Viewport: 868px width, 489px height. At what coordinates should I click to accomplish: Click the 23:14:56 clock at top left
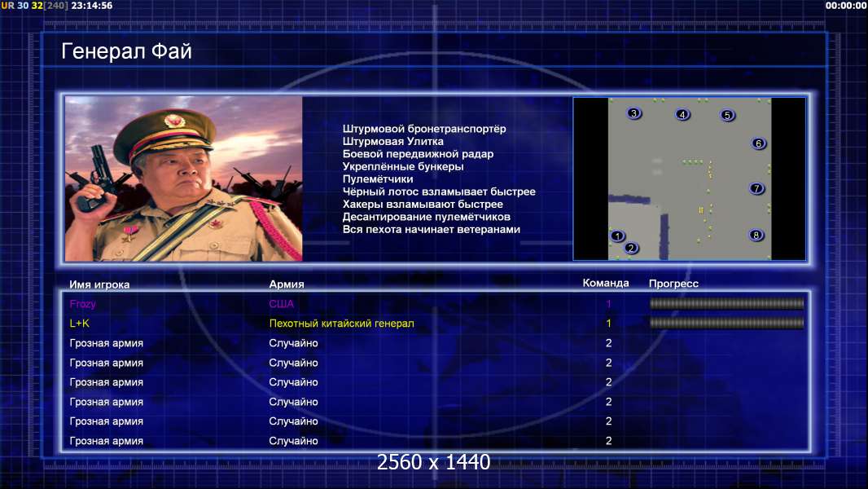pos(91,6)
